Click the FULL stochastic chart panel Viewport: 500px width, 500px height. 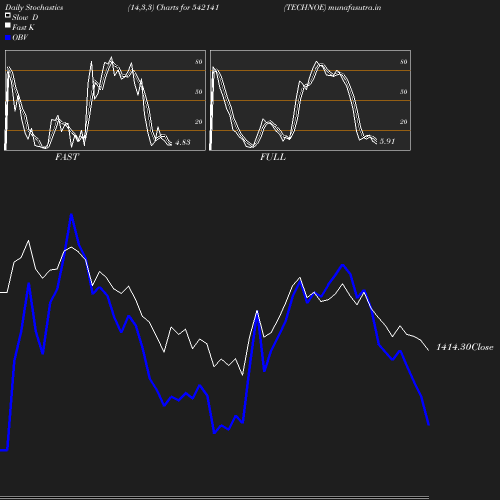tap(310, 100)
